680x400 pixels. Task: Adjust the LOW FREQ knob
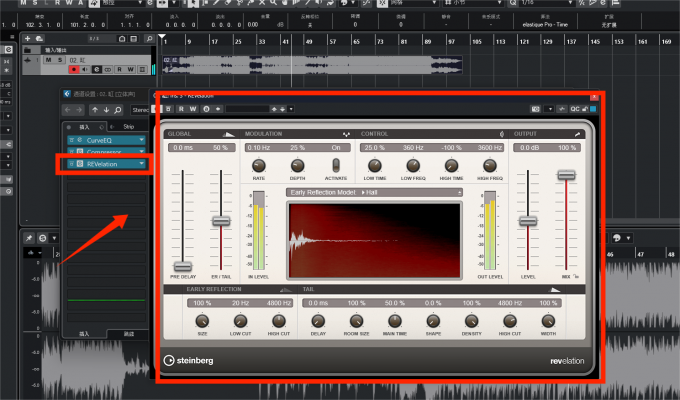tap(413, 166)
